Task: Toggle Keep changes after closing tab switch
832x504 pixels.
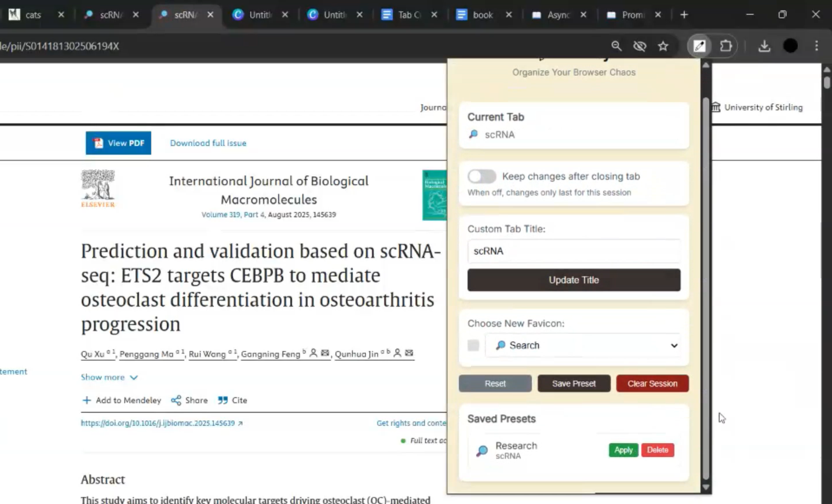Action: pos(481,176)
